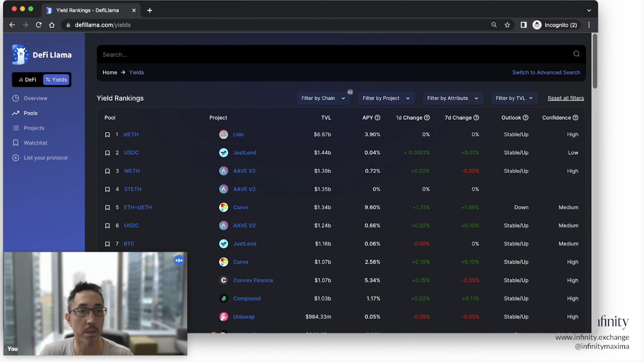Open Chrome three-dot menu
644x362 pixels.
coord(589,25)
